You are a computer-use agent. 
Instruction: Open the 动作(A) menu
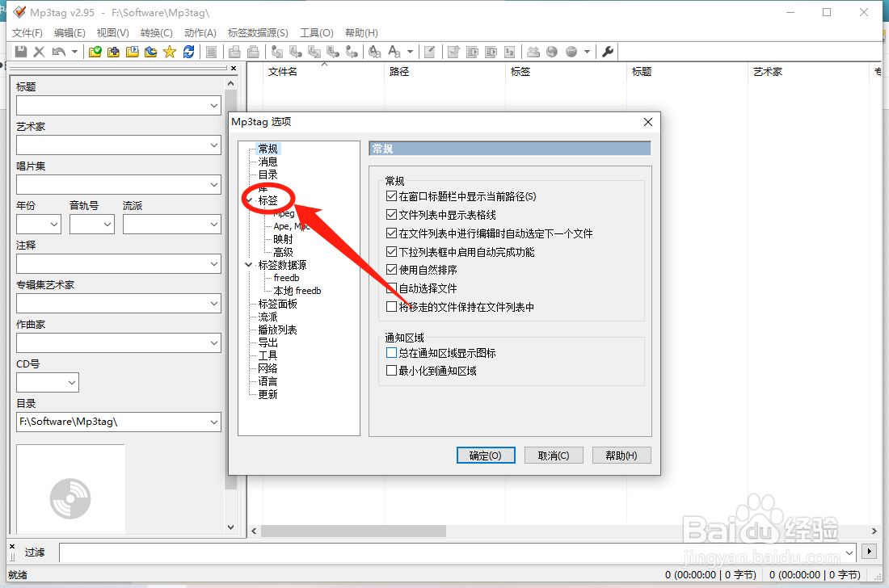click(x=200, y=33)
